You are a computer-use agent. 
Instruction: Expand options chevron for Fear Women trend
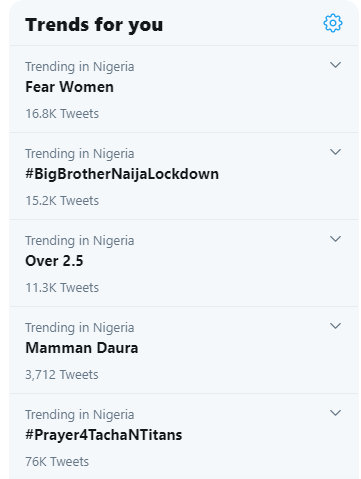(335, 65)
